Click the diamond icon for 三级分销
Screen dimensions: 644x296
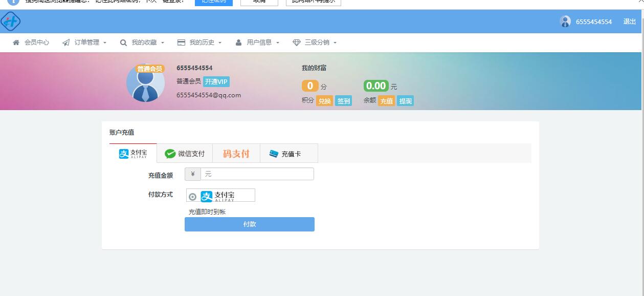click(296, 43)
